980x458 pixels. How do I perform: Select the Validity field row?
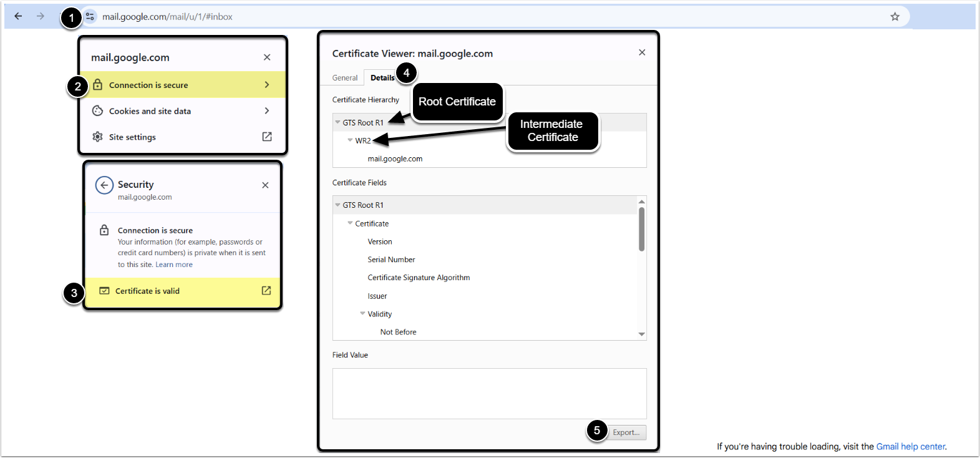click(x=485, y=314)
